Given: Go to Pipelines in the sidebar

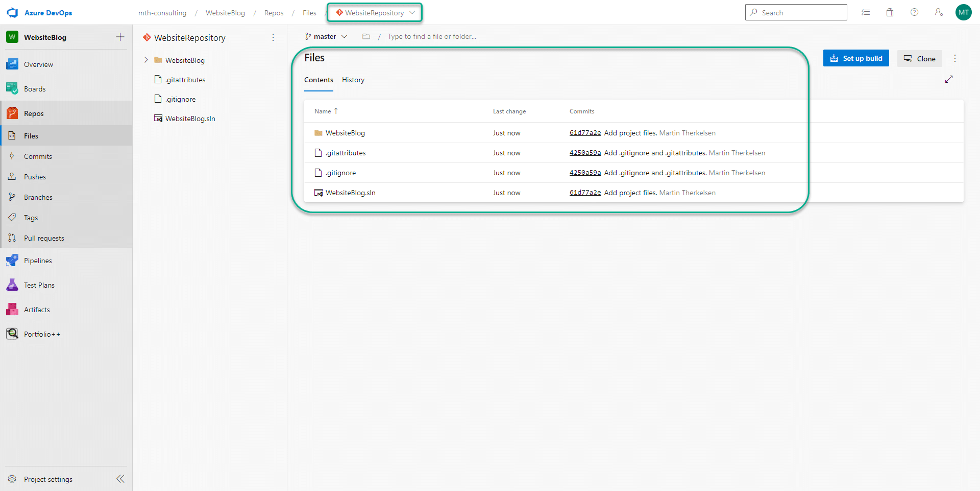Looking at the screenshot, I should pos(38,261).
